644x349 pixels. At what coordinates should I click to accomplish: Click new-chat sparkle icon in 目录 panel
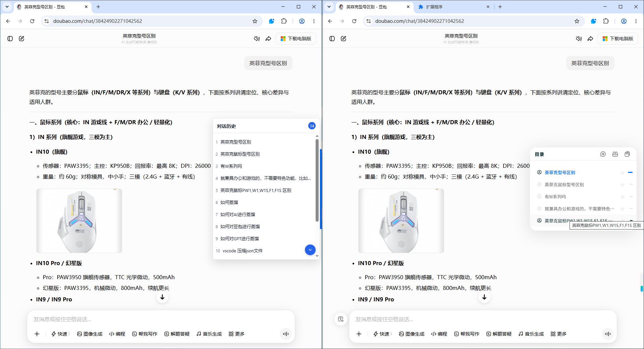[x=603, y=154]
